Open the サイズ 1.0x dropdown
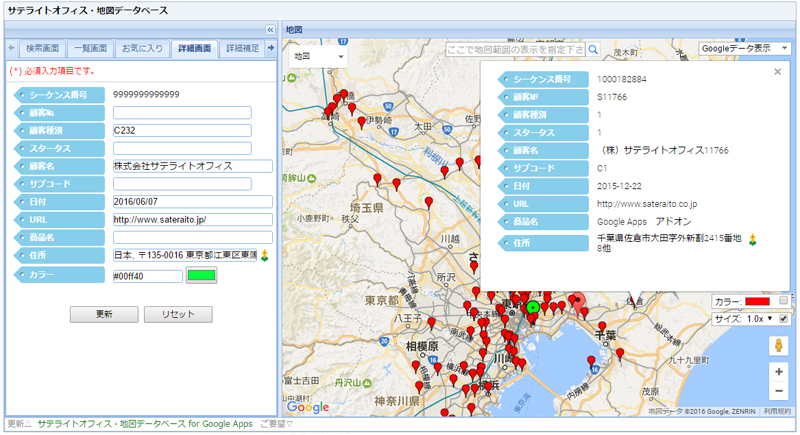Image resolution: width=800 pixels, height=435 pixels. pyautogui.click(x=760, y=319)
